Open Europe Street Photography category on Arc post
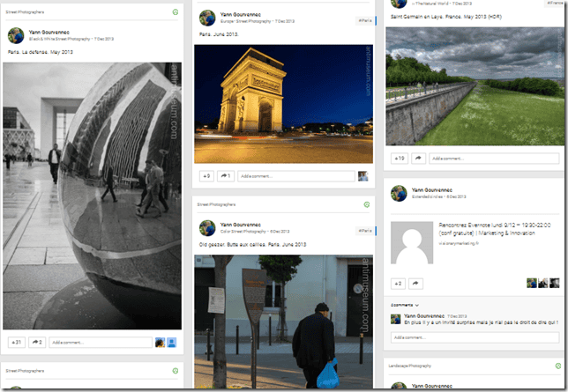The height and width of the screenshot is (392, 568). pyautogui.click(x=245, y=21)
